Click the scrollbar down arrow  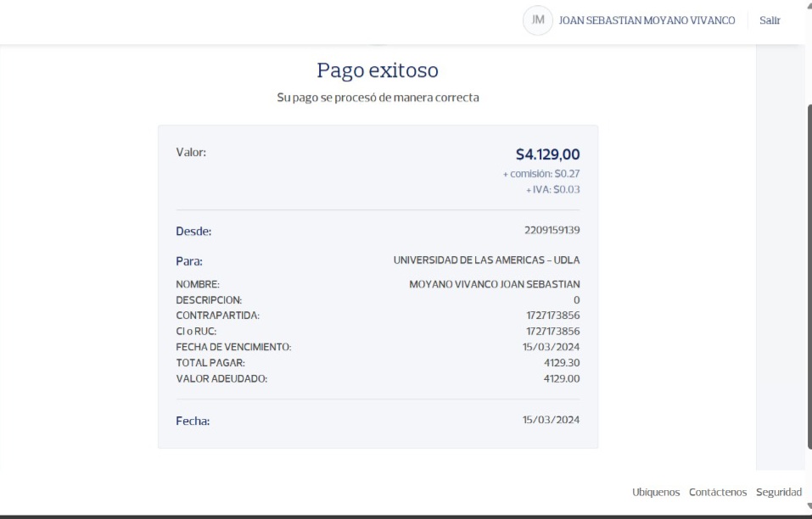(x=807, y=506)
